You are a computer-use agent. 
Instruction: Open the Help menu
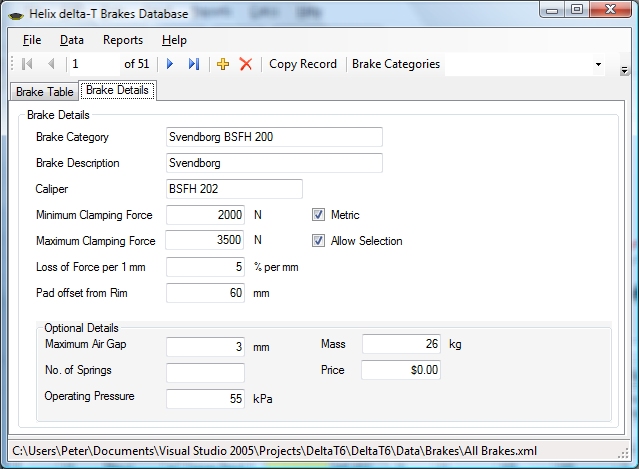174,40
